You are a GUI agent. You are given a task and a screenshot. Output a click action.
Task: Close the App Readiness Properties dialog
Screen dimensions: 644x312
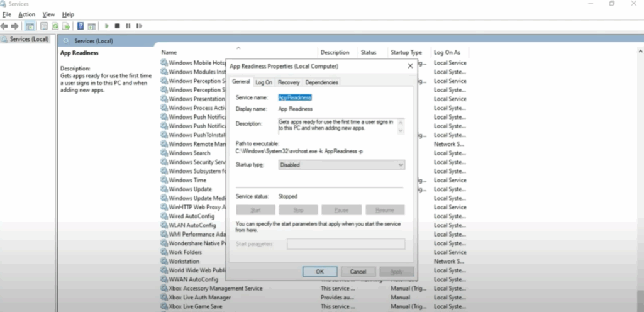tap(410, 66)
